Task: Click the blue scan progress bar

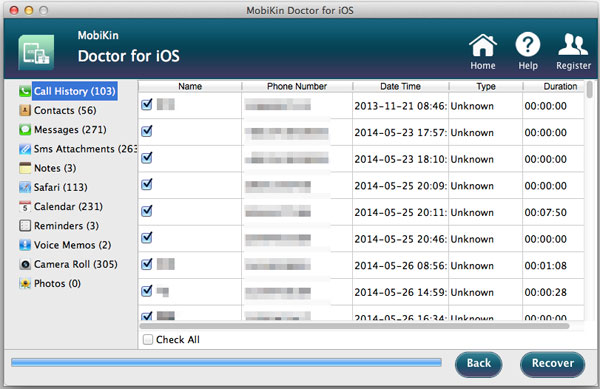Action: (x=226, y=362)
